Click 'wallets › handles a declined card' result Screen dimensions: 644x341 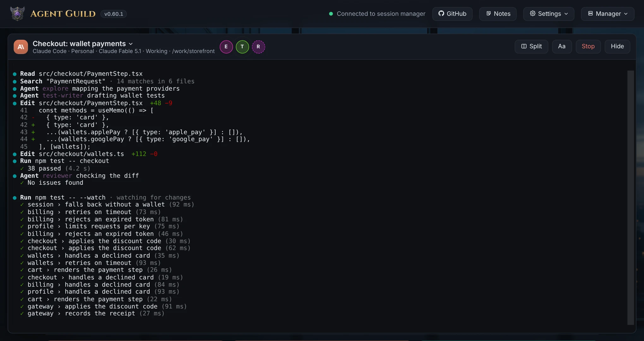point(100,255)
